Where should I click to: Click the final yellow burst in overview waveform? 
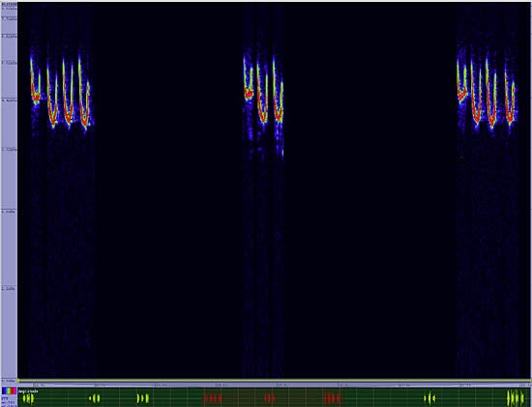[516, 398]
